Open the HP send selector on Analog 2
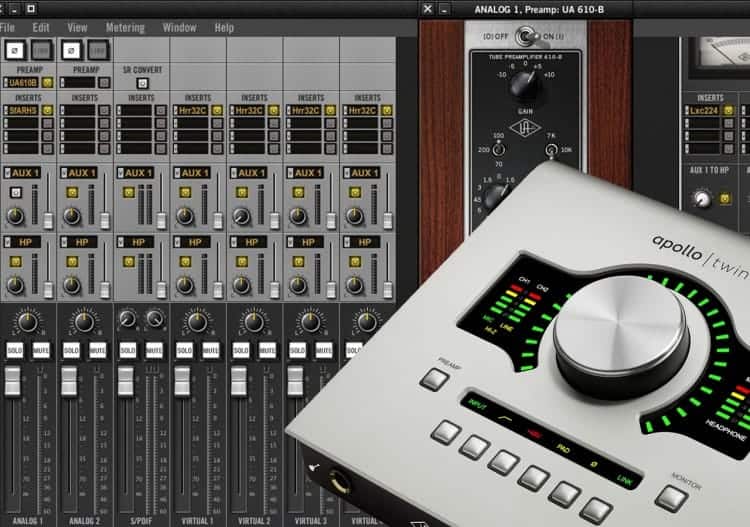 [78, 242]
